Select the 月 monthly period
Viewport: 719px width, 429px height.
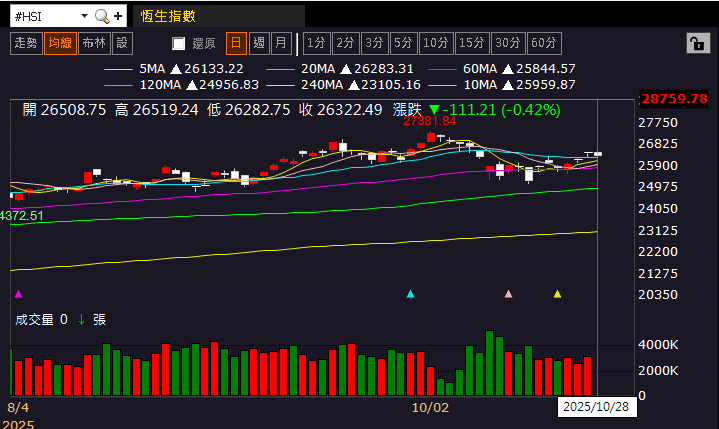coord(281,43)
